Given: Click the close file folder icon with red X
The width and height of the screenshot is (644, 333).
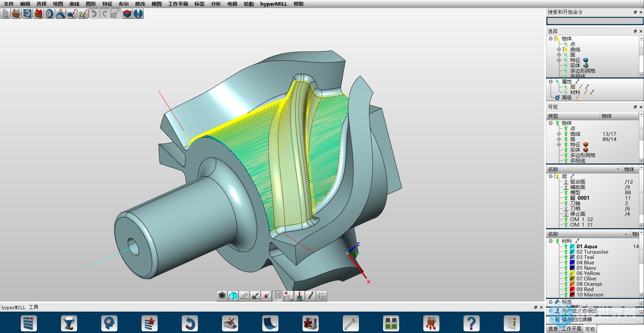Looking at the screenshot, I should [x=39, y=14].
